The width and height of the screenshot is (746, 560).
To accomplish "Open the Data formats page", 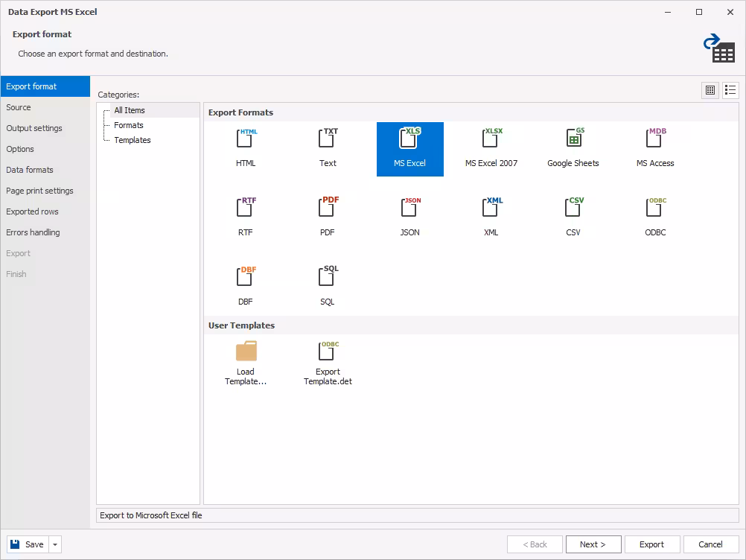I will point(45,170).
